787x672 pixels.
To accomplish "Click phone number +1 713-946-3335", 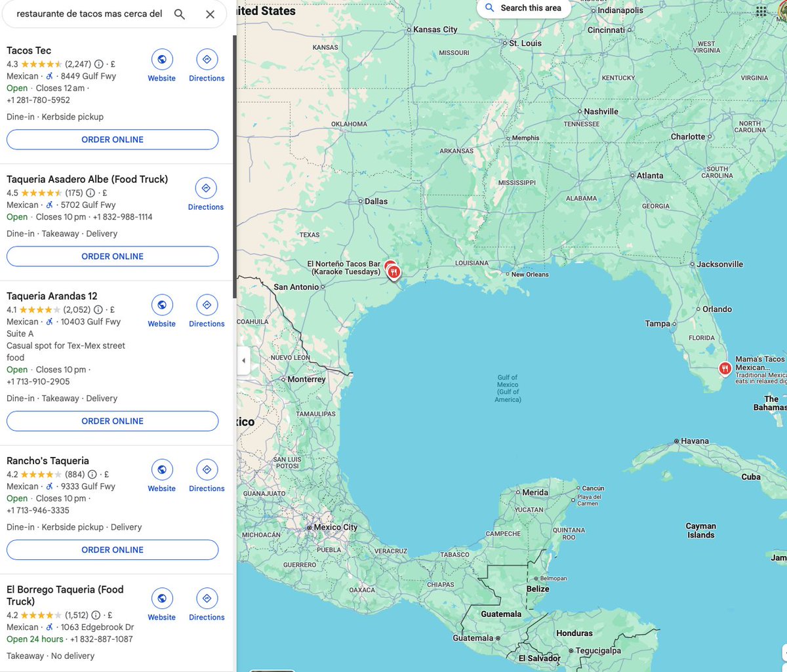I will [x=38, y=510].
